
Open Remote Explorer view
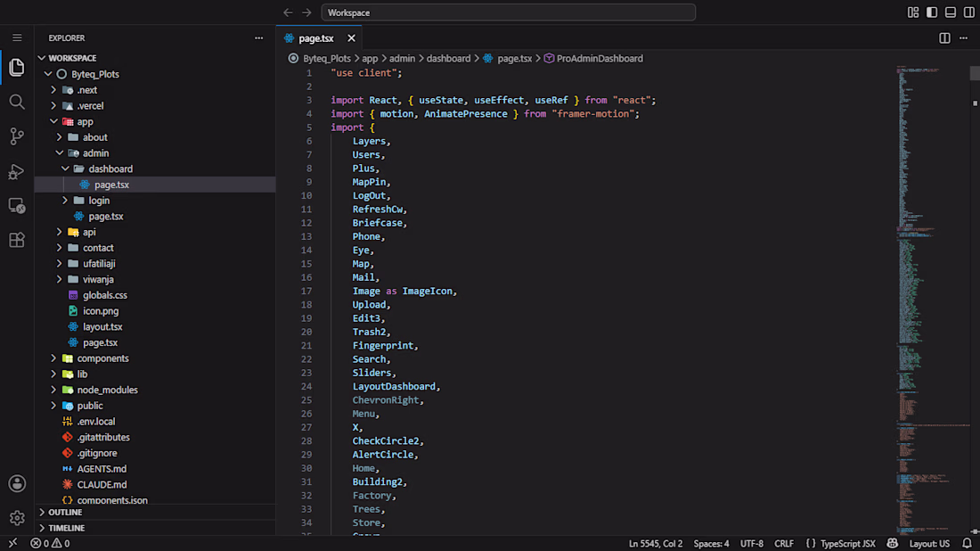point(17,206)
